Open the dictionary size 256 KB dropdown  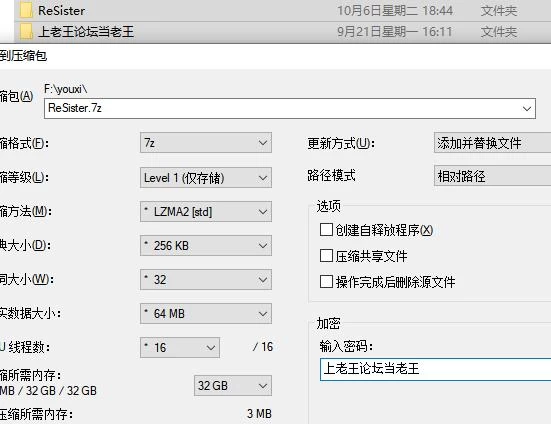(x=206, y=246)
